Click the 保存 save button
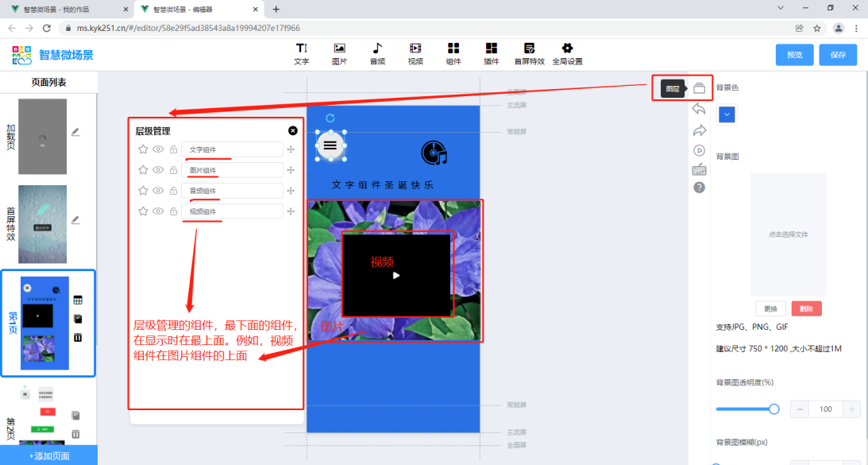 pos(838,55)
